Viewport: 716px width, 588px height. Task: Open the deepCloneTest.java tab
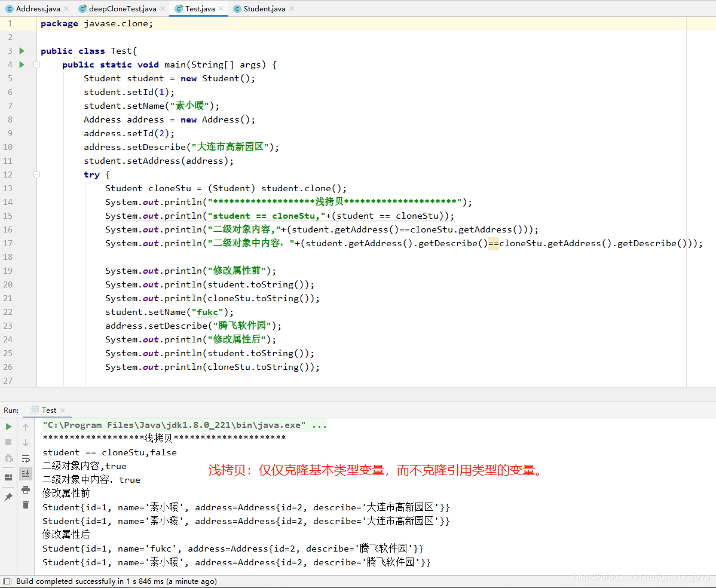coord(121,8)
